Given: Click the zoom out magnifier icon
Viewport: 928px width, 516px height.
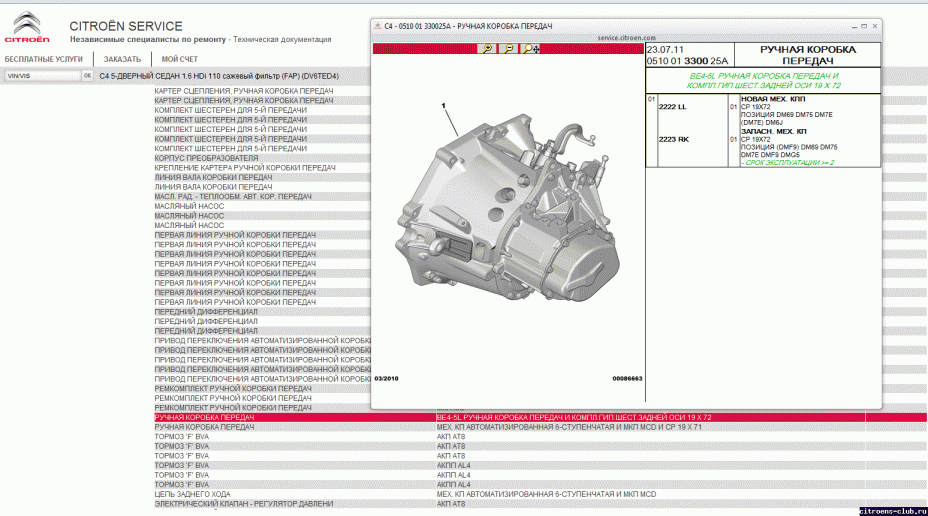Looking at the screenshot, I should point(508,49).
